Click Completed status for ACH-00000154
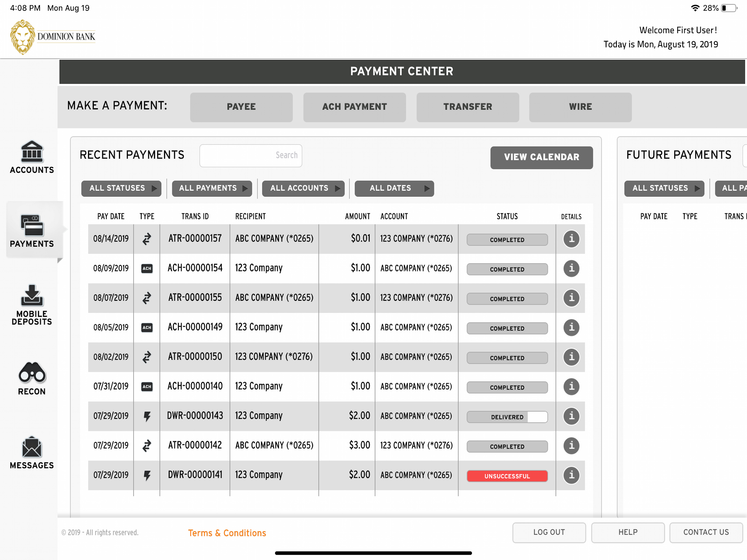The height and width of the screenshot is (560, 747). 507,269
